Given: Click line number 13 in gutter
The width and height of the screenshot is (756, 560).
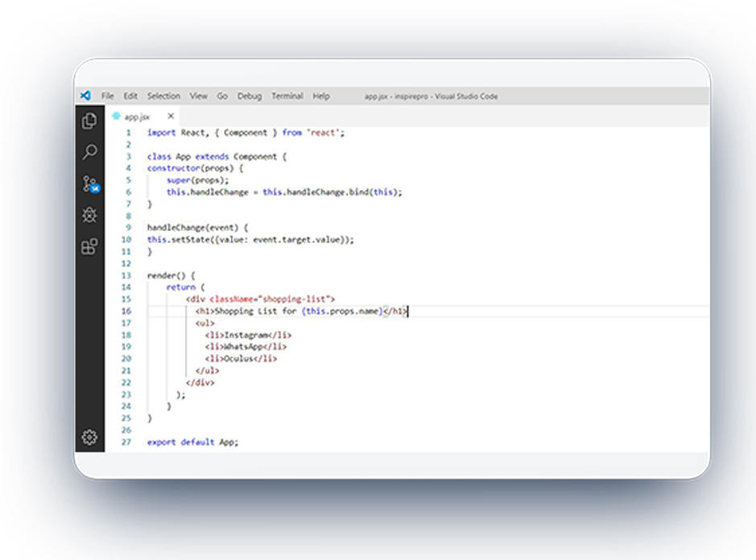Looking at the screenshot, I should (126, 276).
